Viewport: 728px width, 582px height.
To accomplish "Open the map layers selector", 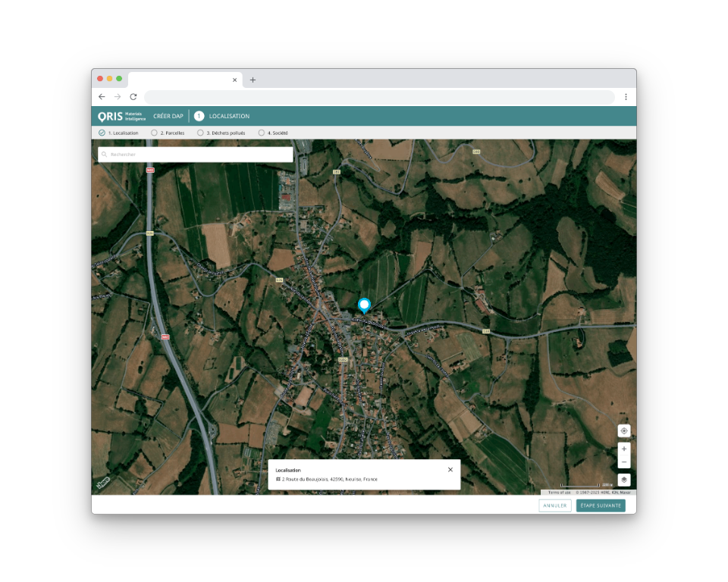I will tap(623, 480).
